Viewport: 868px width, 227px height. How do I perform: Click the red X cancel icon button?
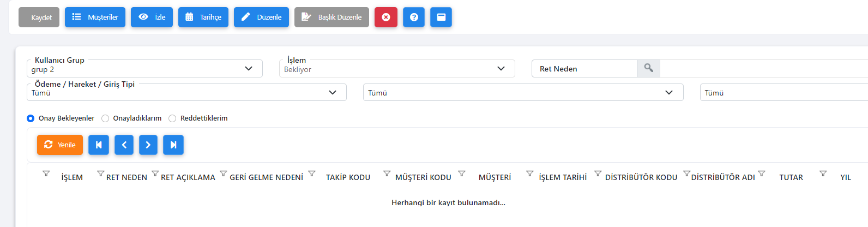(386, 17)
